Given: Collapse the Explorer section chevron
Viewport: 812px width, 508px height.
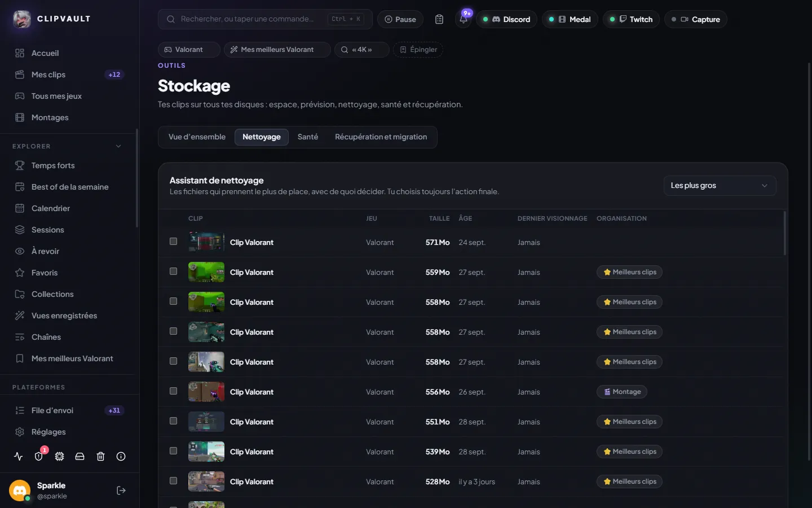Looking at the screenshot, I should (x=118, y=146).
